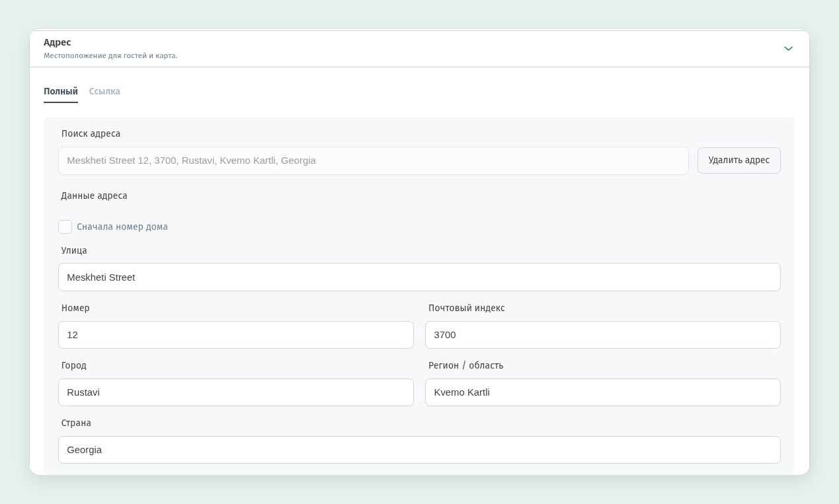The height and width of the screenshot is (504, 839).
Task: Click the Улица label
Action: tap(74, 250)
